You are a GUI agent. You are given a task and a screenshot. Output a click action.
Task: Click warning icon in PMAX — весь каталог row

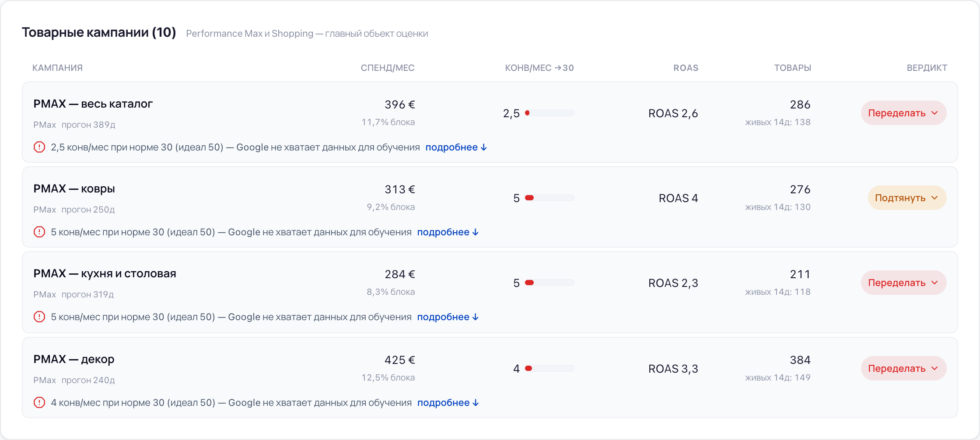tap(39, 147)
